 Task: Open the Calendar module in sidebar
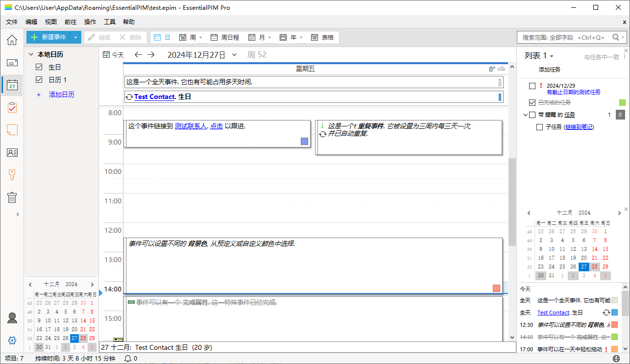[x=12, y=85]
